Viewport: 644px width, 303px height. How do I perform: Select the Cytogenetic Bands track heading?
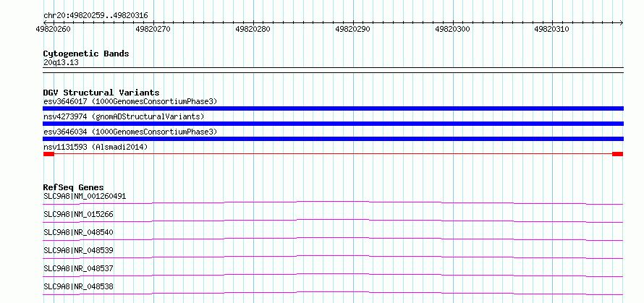coord(86,54)
